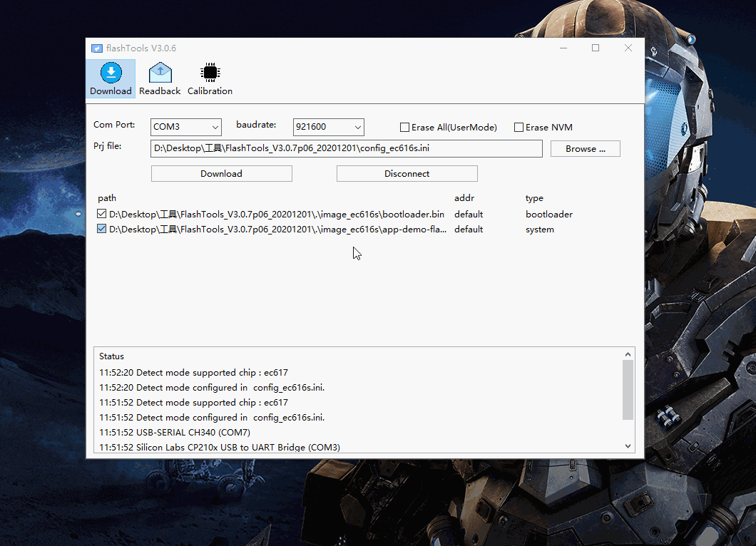
Task: Click the Status scrollbar up arrow
Action: pos(628,354)
